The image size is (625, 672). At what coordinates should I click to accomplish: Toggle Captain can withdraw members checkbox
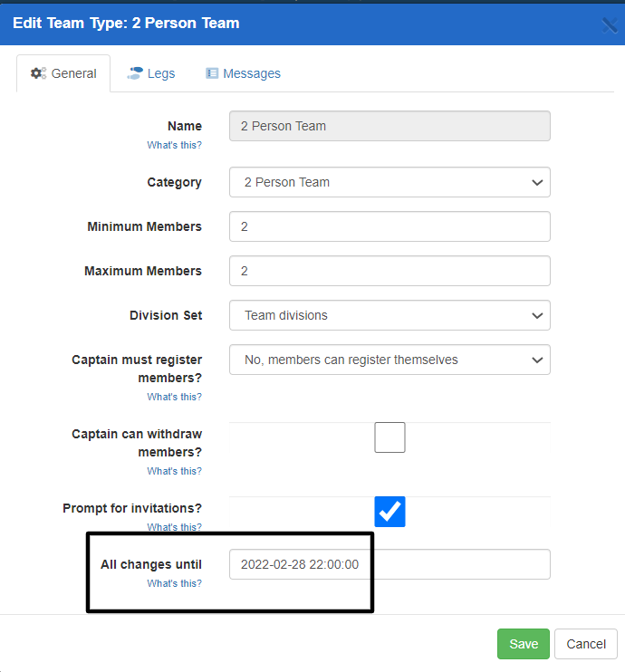389,437
